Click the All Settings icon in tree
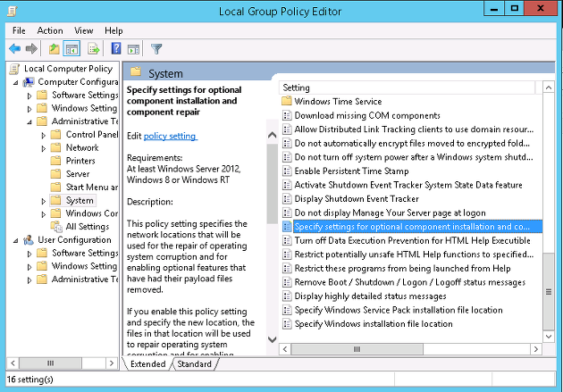Viewport: 563px width, 392px height. (x=56, y=227)
